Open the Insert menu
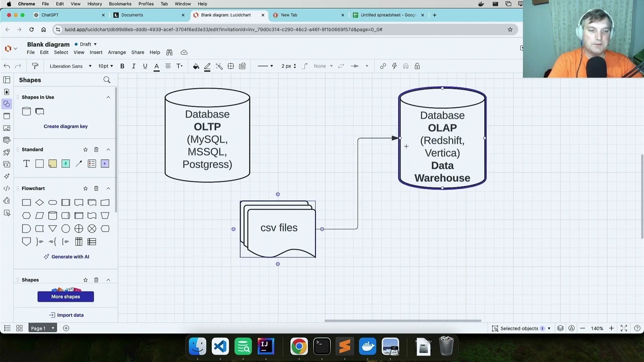This screenshot has height=362, width=644. (x=96, y=52)
